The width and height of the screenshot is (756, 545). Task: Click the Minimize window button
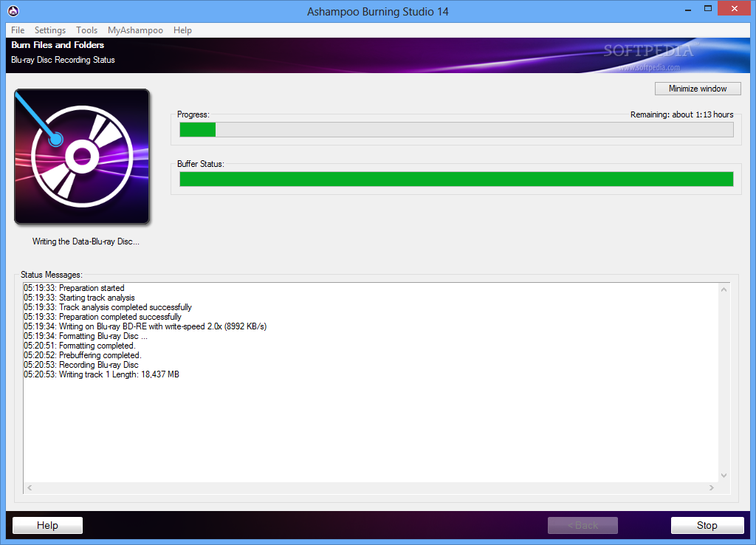click(698, 89)
